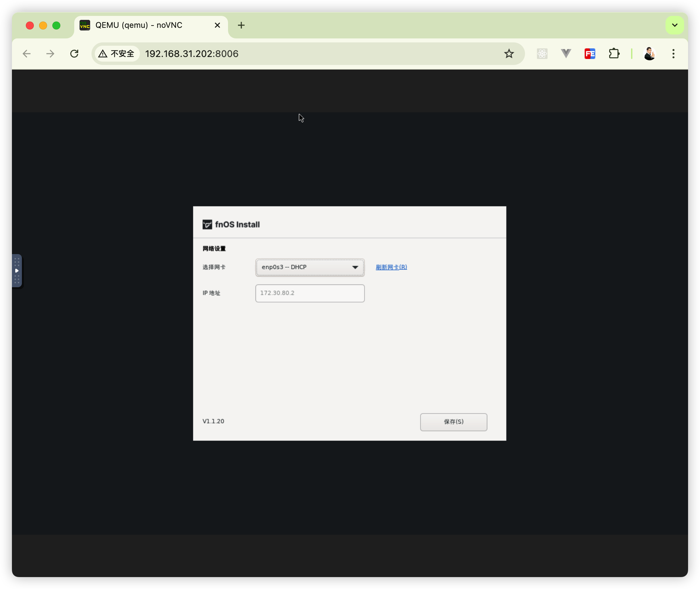
Task: Open Vue devtools extension icon
Action: click(566, 54)
